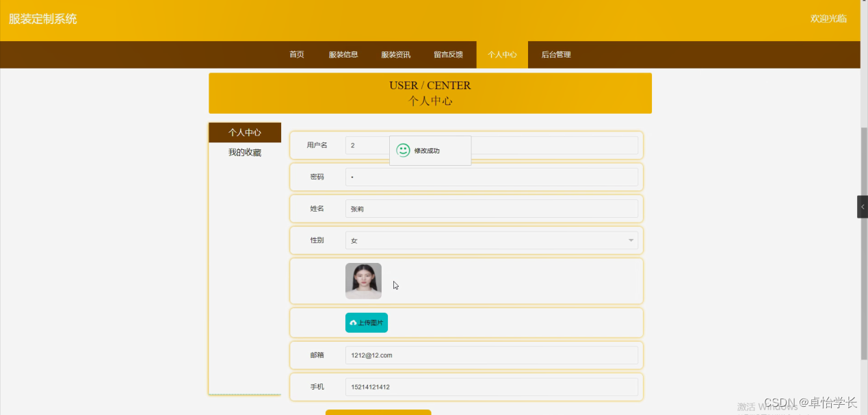Click the user avatar photo thumbnail
The height and width of the screenshot is (415, 868).
click(363, 281)
